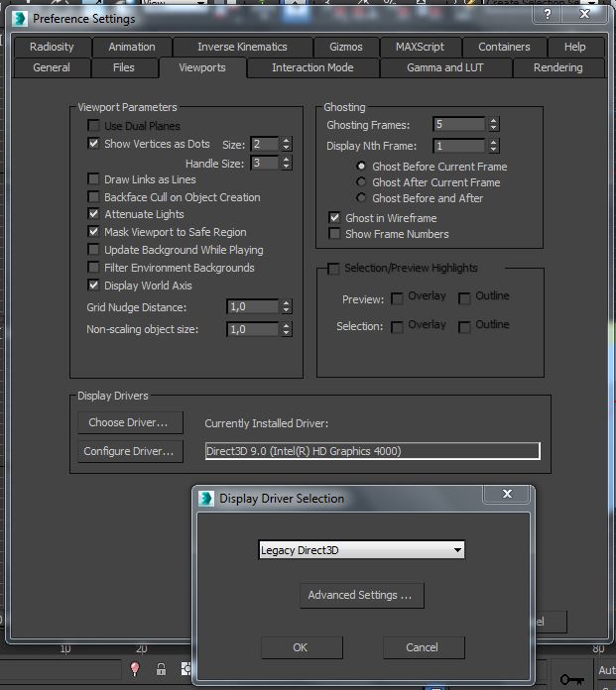This screenshot has width=616, height=690.
Task: Click the Ghosting Frames value field
Action: 459,125
